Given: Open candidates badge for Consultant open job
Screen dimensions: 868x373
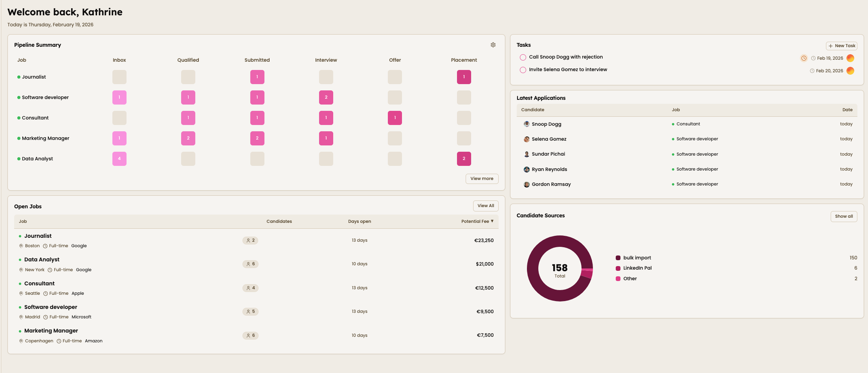Looking at the screenshot, I should coord(250,288).
